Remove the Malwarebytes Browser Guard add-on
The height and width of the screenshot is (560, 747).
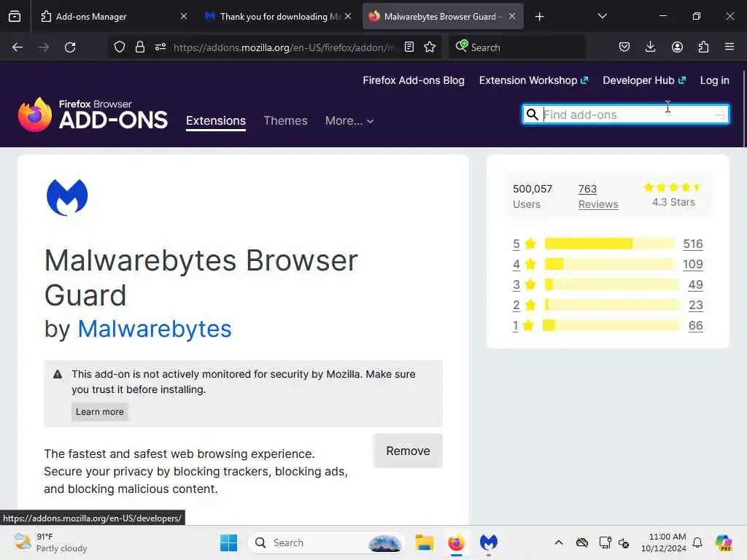[408, 451]
